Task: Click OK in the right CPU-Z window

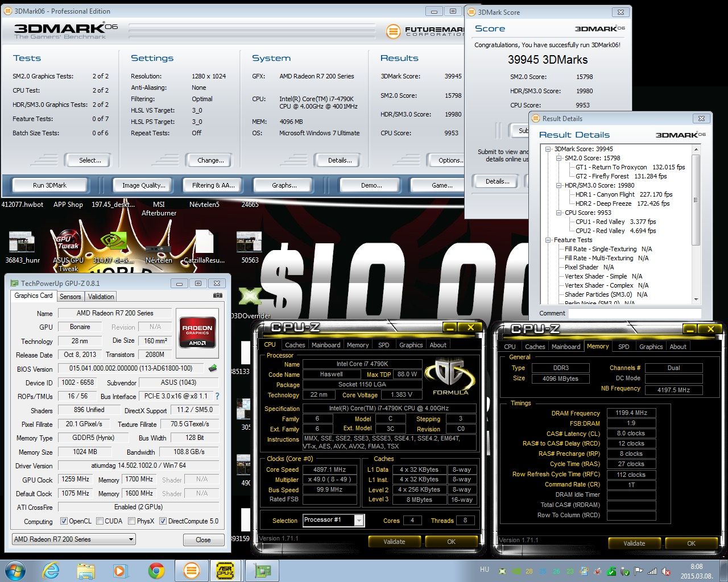Action: (691, 543)
